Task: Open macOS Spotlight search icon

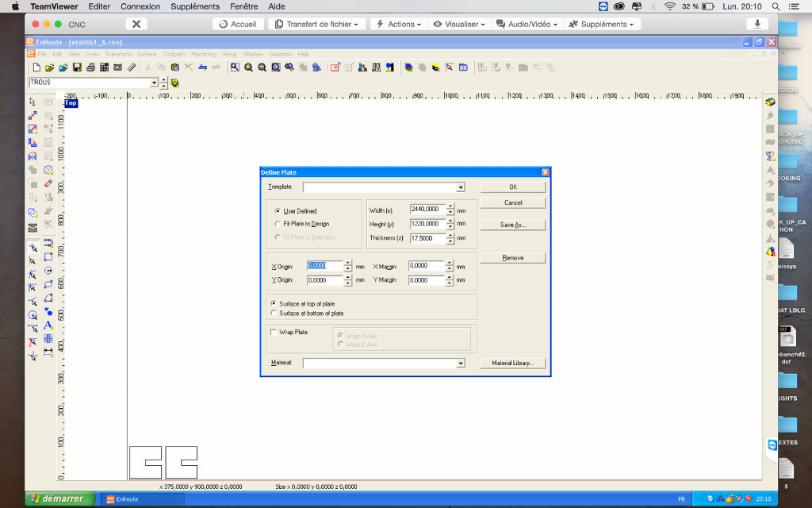Action: tap(776, 6)
